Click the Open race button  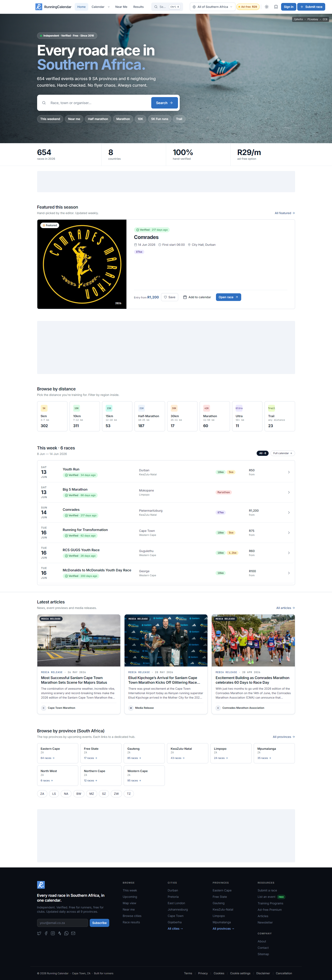228,297
